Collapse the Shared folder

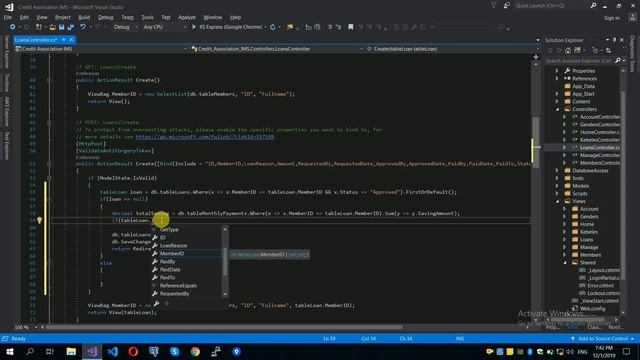(565, 262)
